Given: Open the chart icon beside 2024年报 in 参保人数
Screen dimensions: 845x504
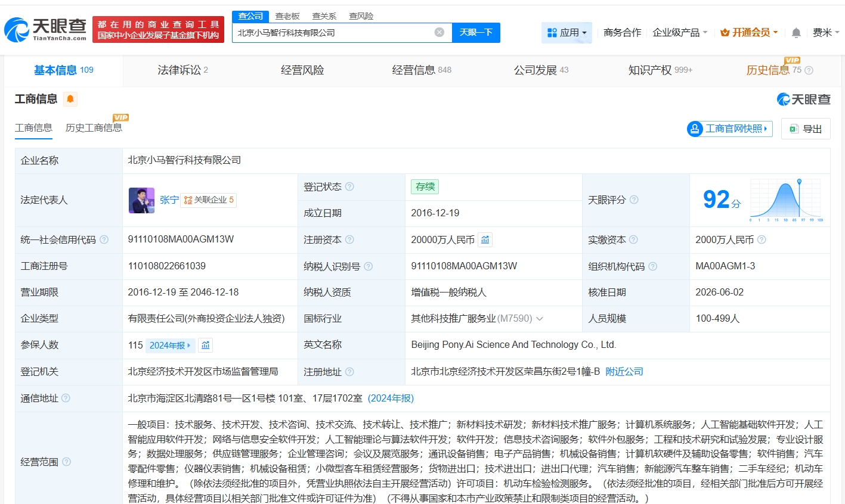Looking at the screenshot, I should (x=206, y=345).
